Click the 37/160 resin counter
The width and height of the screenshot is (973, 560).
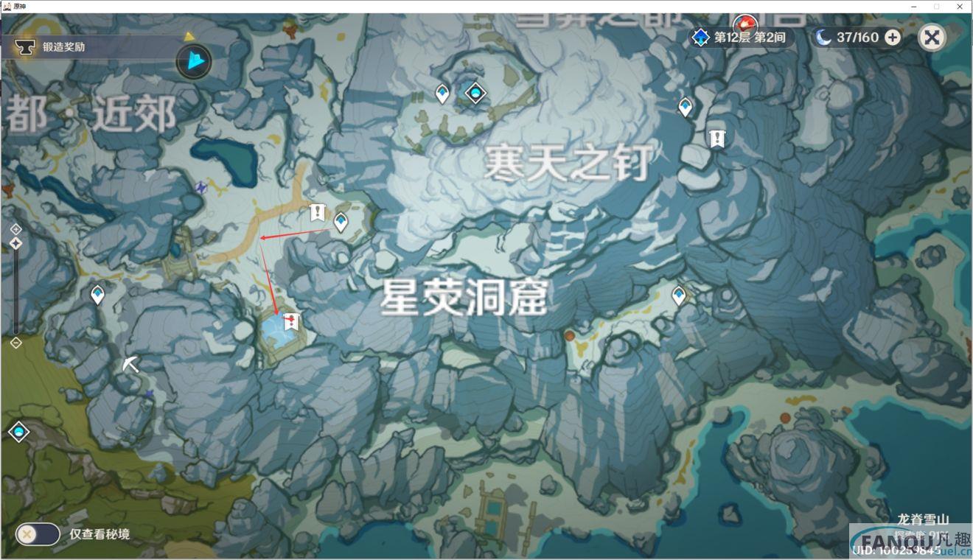coord(857,38)
